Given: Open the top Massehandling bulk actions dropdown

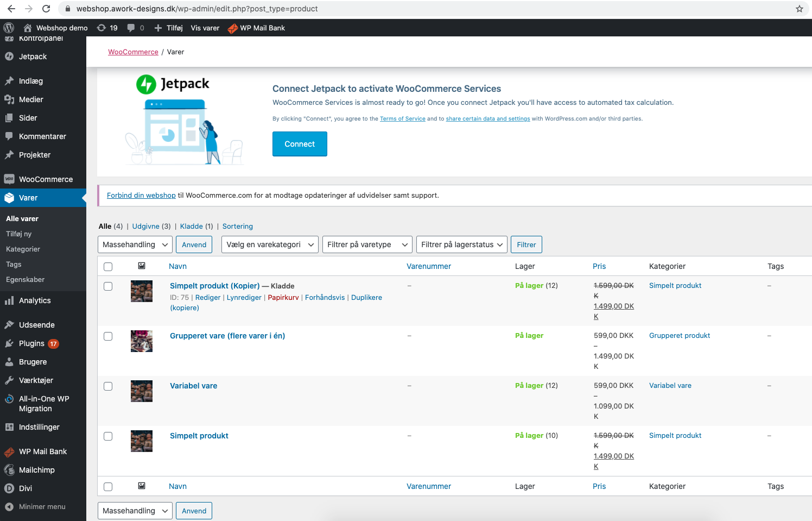Looking at the screenshot, I should click(135, 244).
